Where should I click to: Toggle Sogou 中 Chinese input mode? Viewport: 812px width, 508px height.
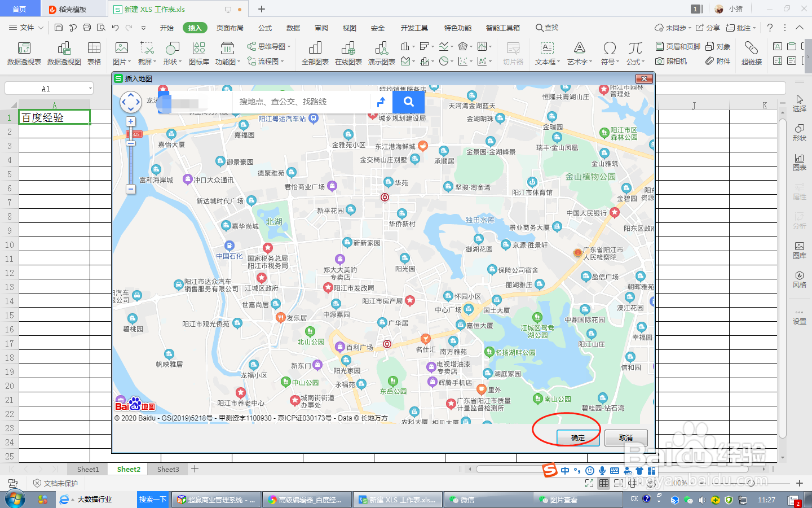[x=565, y=471]
